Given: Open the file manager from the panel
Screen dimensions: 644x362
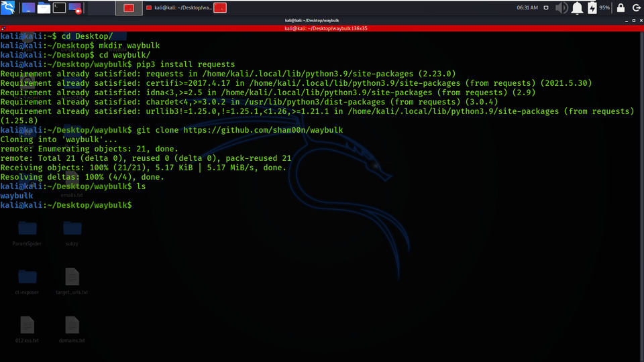Looking at the screenshot, I should pos(44,8).
